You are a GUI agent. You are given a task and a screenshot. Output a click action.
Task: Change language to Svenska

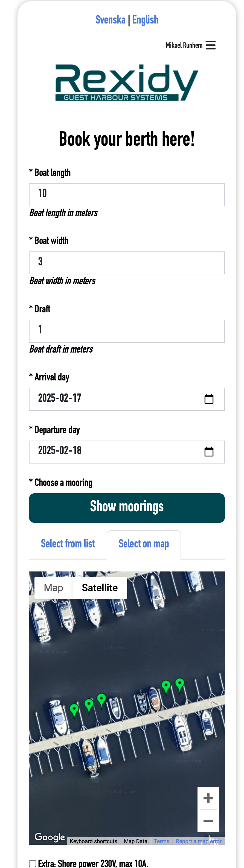coord(110,20)
